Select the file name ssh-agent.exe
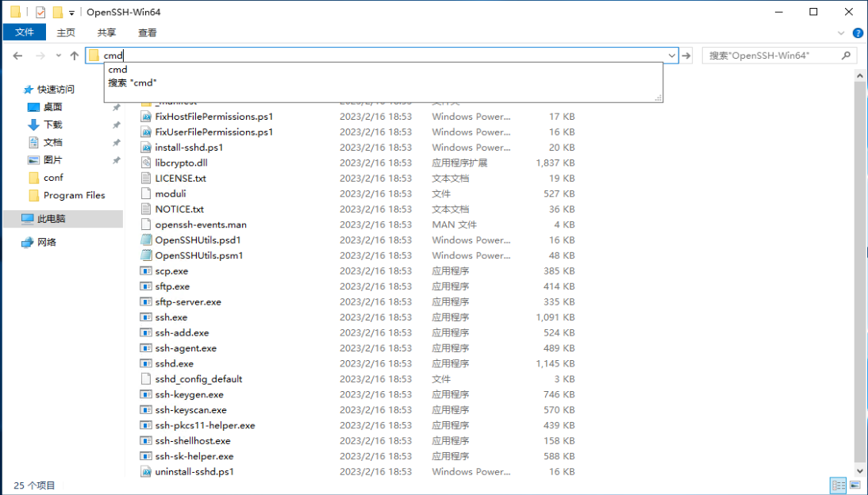Viewport: 868px width, 495px height. coord(186,348)
